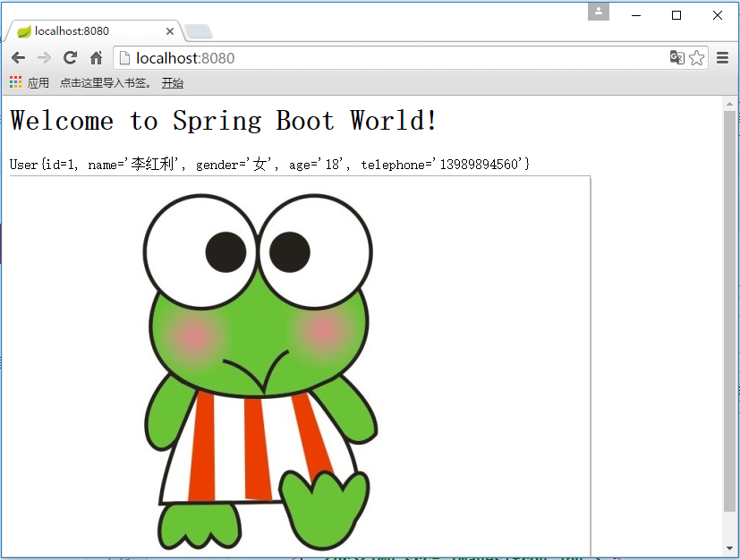Close the localhost:8080 tab
The width and height of the screenshot is (740, 560).
(170, 31)
